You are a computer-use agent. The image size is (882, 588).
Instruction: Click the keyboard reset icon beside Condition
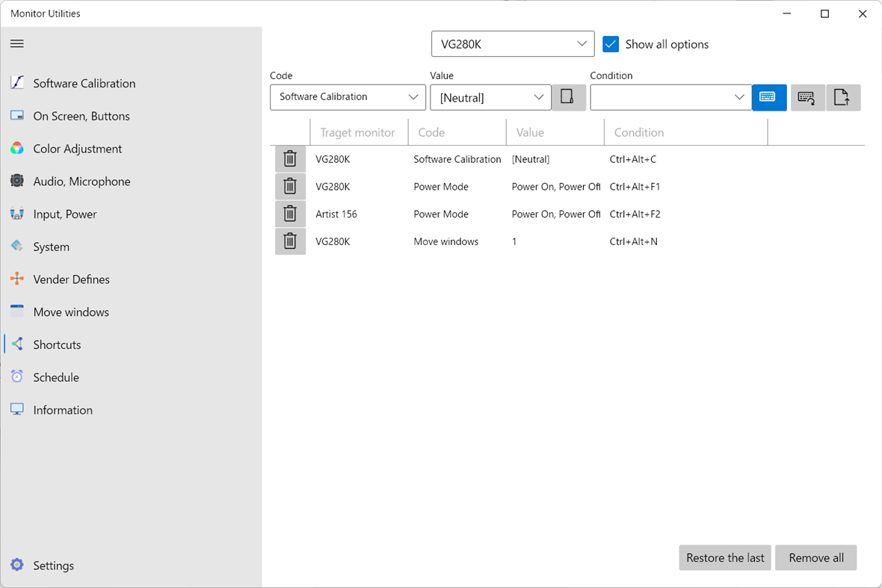tap(807, 97)
